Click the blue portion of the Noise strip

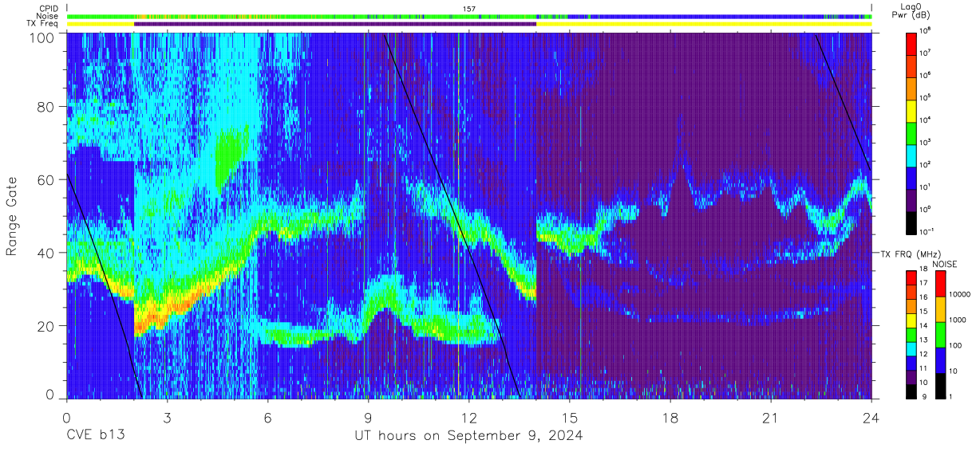tap(702, 16)
